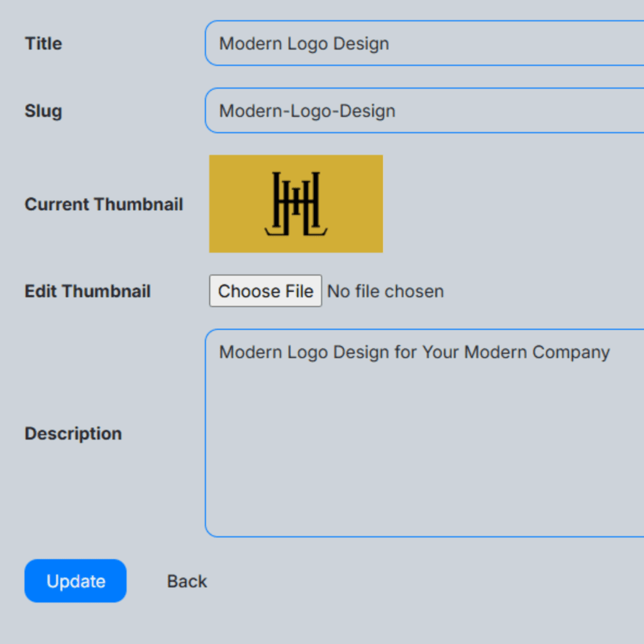
Task: Click the Edit Thumbnail label
Action: coord(87,291)
